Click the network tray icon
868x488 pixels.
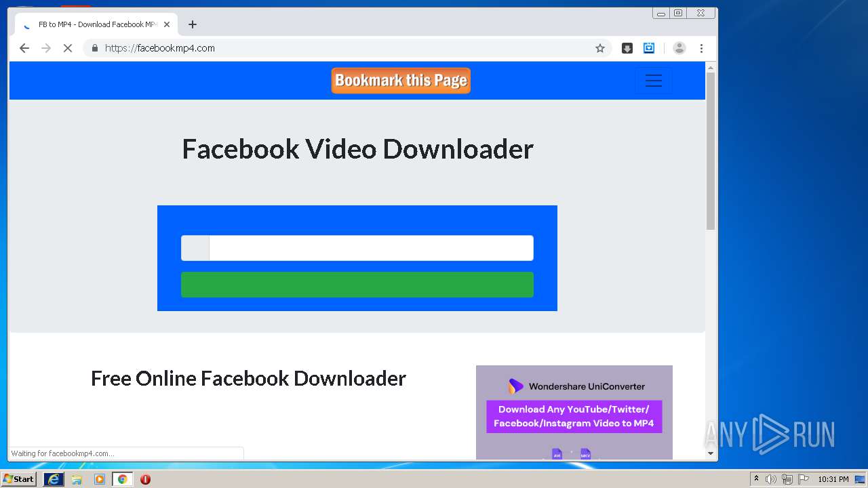[787, 479]
